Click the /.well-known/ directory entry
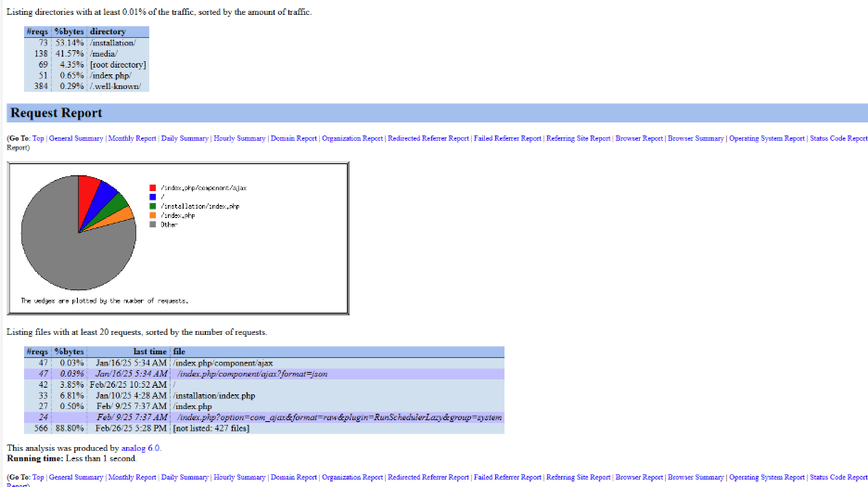868x487 pixels. click(116, 86)
